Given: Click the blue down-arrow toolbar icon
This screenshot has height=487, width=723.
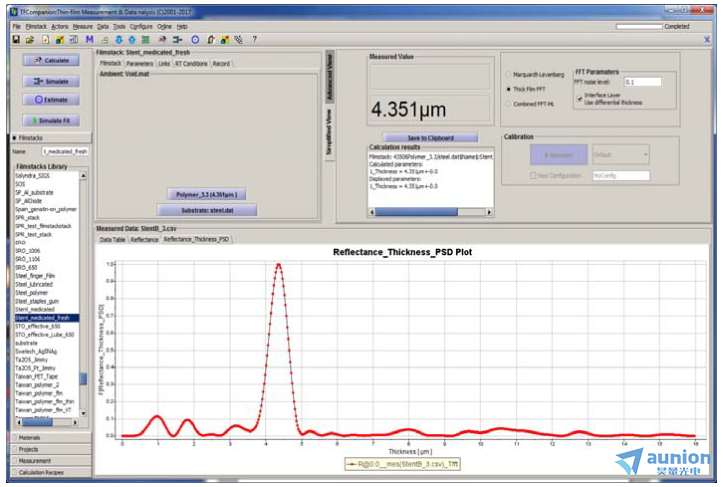Looking at the screenshot, I should (119, 40).
